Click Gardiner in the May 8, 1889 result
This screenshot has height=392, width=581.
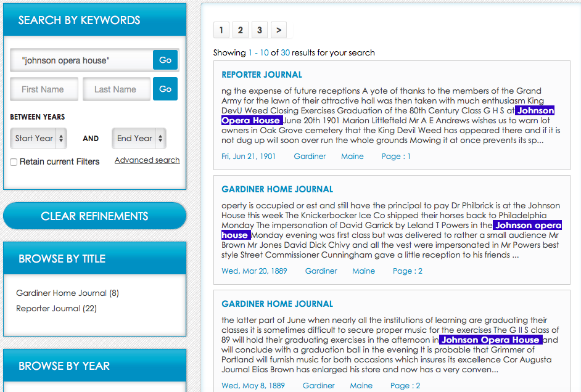pos(319,386)
